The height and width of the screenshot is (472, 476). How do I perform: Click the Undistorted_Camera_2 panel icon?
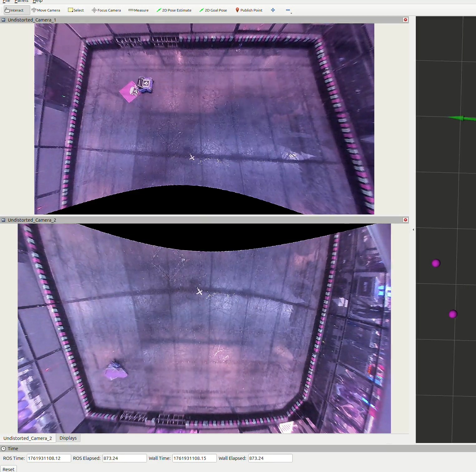(x=3, y=220)
